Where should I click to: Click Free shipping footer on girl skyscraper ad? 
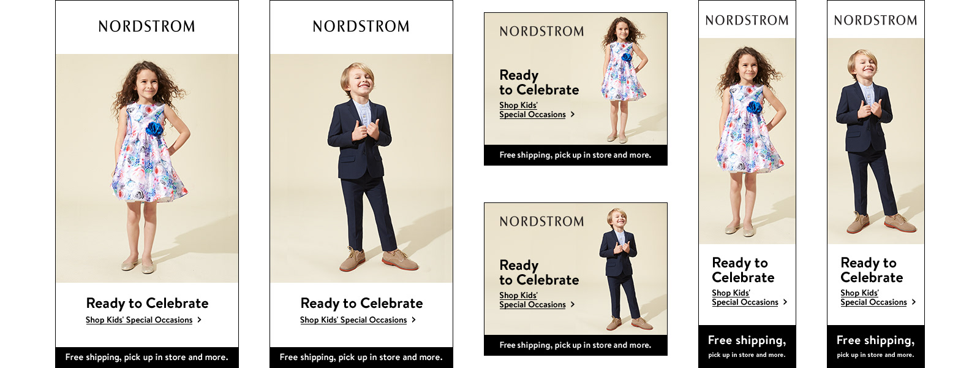[x=747, y=347]
